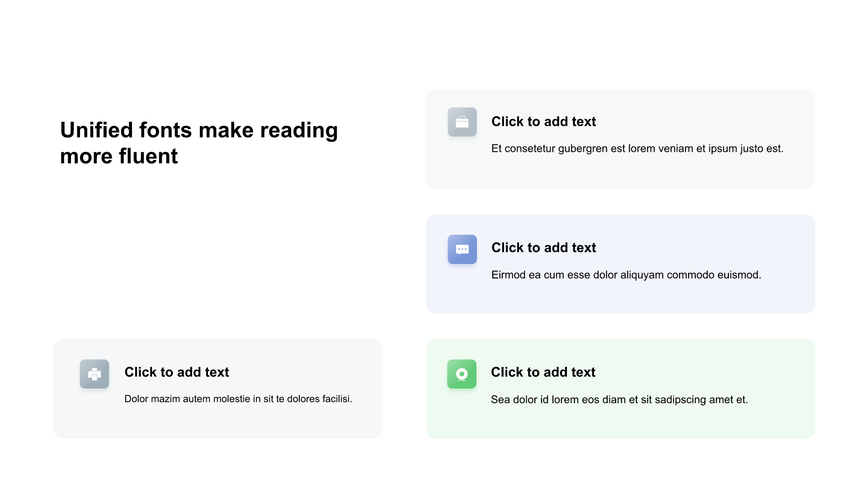
Task: Select the green webcam icon
Action: pyautogui.click(x=462, y=374)
